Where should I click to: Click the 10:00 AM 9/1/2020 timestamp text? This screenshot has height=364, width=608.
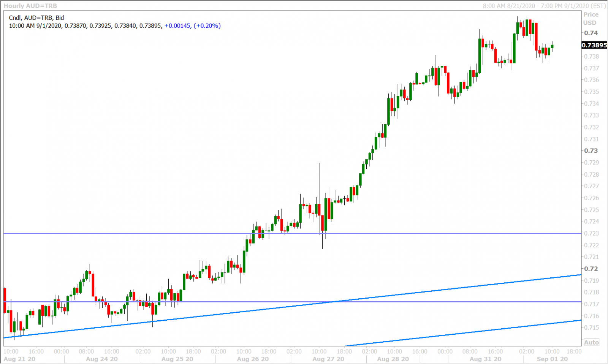35,26
